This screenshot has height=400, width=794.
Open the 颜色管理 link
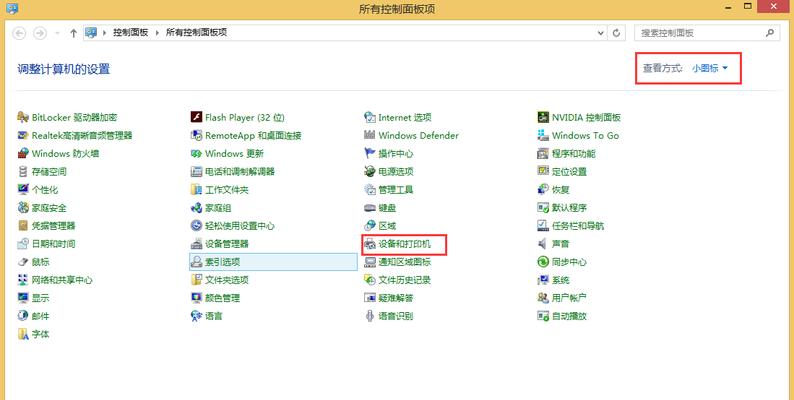pyautogui.click(x=222, y=298)
